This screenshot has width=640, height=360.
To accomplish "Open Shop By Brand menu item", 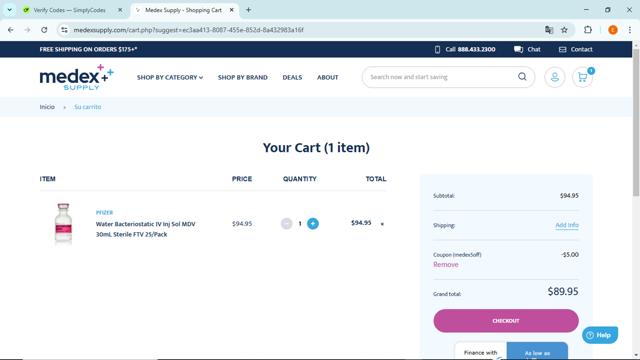I will pyautogui.click(x=242, y=77).
